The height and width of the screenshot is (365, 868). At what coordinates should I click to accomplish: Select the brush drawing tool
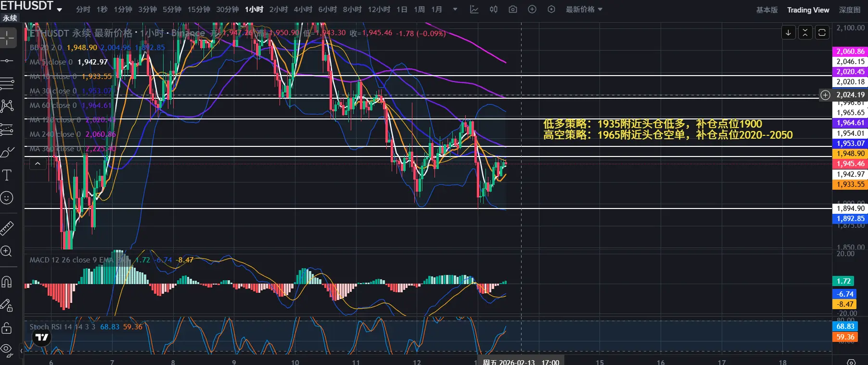tap(7, 152)
